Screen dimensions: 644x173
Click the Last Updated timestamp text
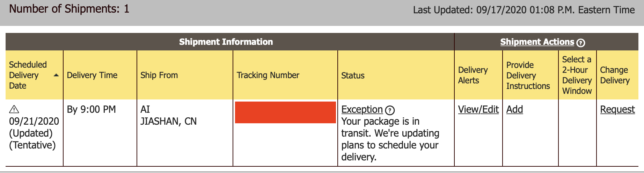click(524, 10)
